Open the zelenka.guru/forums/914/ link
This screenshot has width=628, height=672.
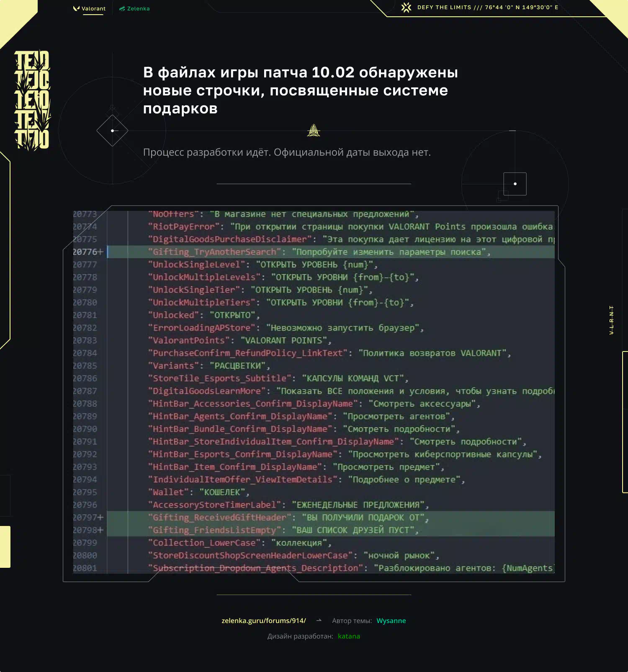point(264,621)
